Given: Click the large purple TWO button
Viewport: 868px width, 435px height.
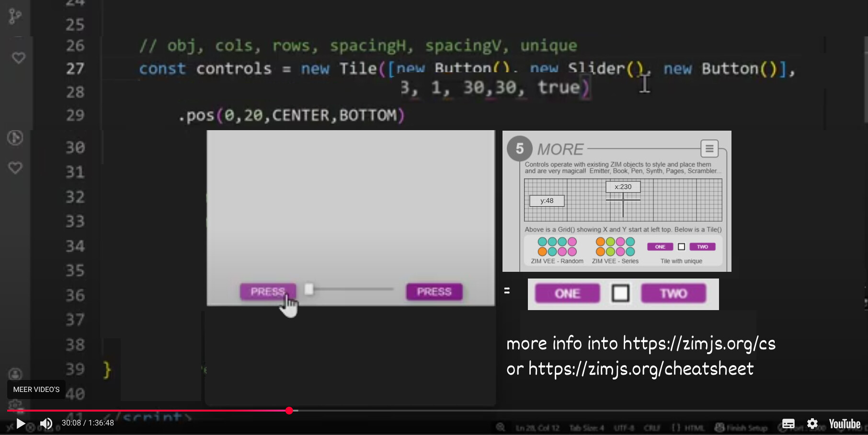Looking at the screenshot, I should click(673, 293).
